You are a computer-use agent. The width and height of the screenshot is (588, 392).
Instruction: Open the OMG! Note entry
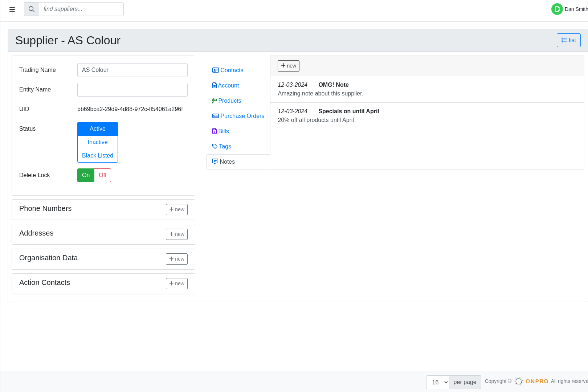(x=427, y=89)
